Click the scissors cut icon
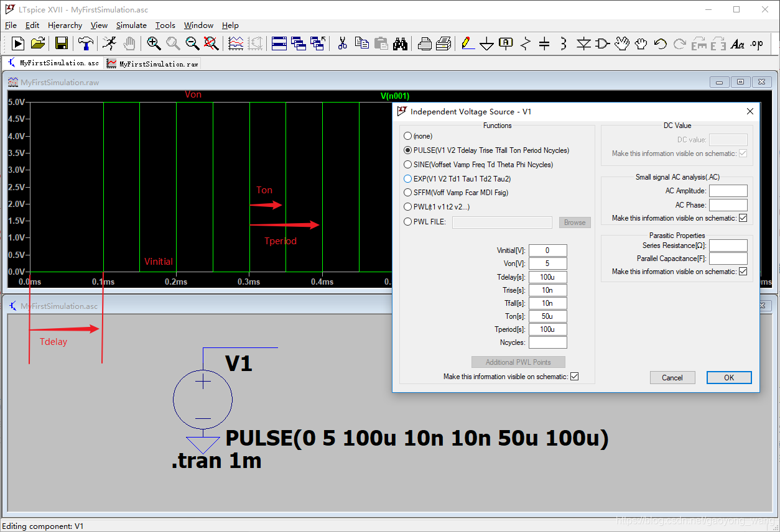The image size is (780, 532). pyautogui.click(x=342, y=44)
